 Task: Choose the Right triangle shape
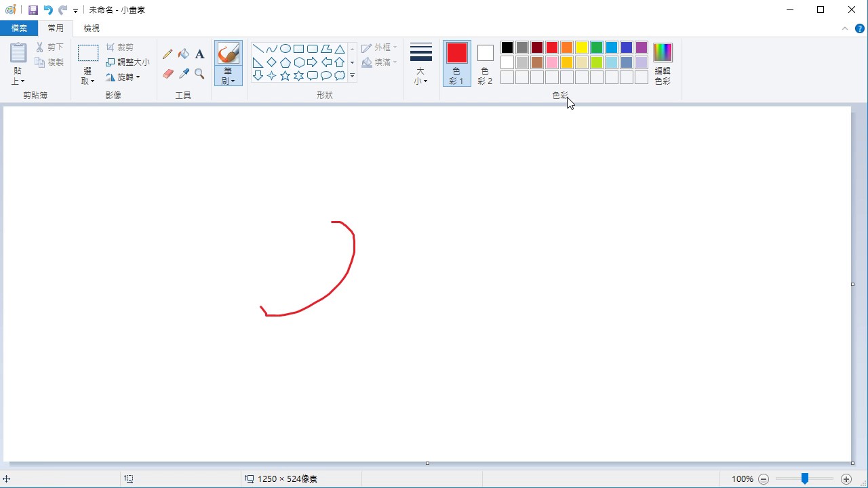(258, 62)
